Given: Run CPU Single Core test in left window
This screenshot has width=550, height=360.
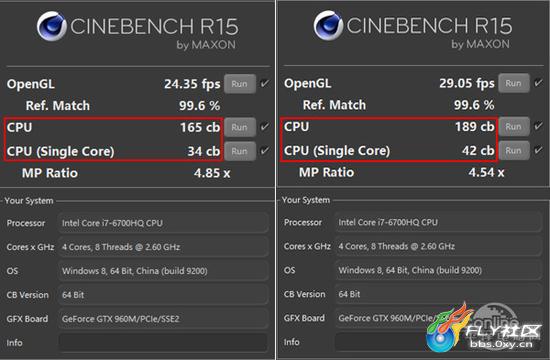Looking at the screenshot, I should point(240,151).
